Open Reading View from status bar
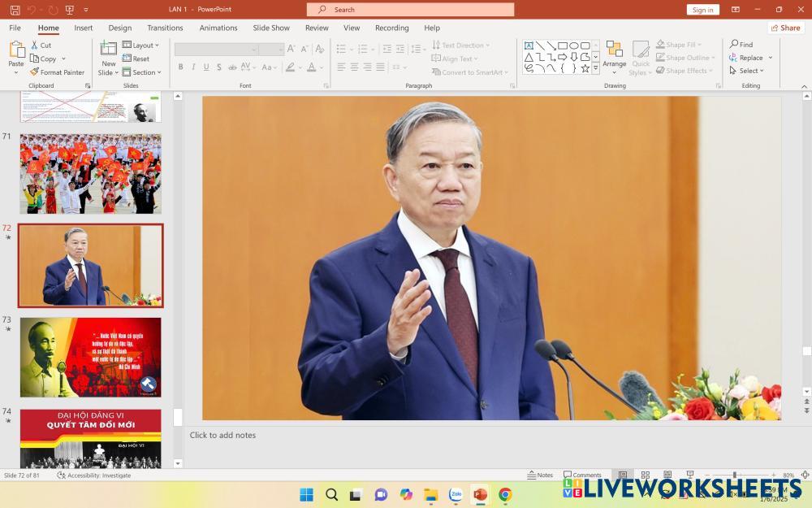The height and width of the screenshot is (508, 812). [667, 475]
